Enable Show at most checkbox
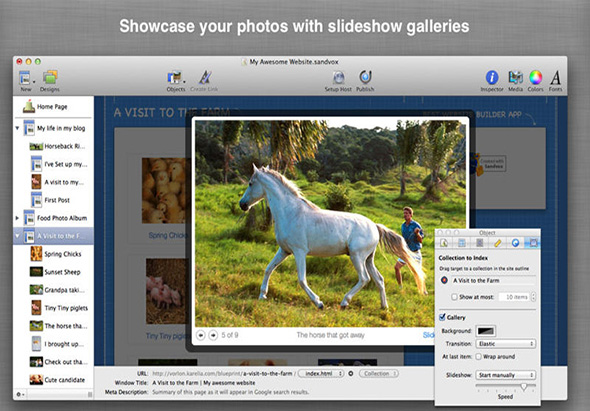590x411 pixels. pyautogui.click(x=454, y=297)
